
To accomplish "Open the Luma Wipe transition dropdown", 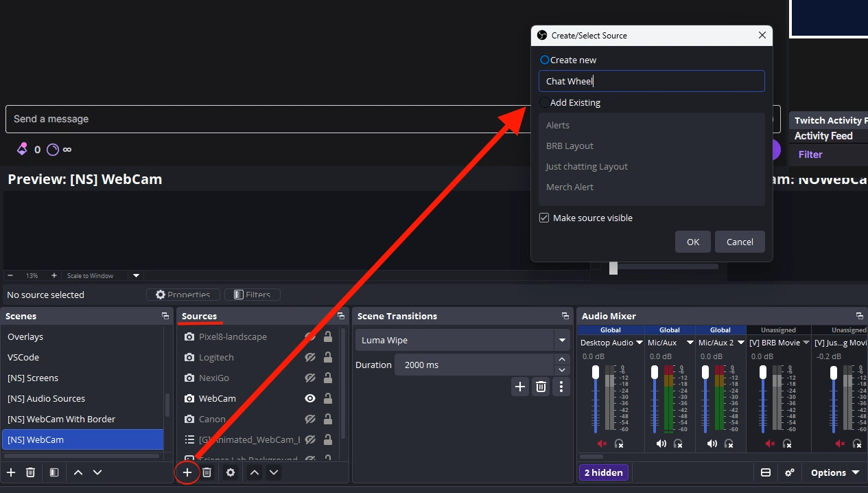I will click(562, 340).
